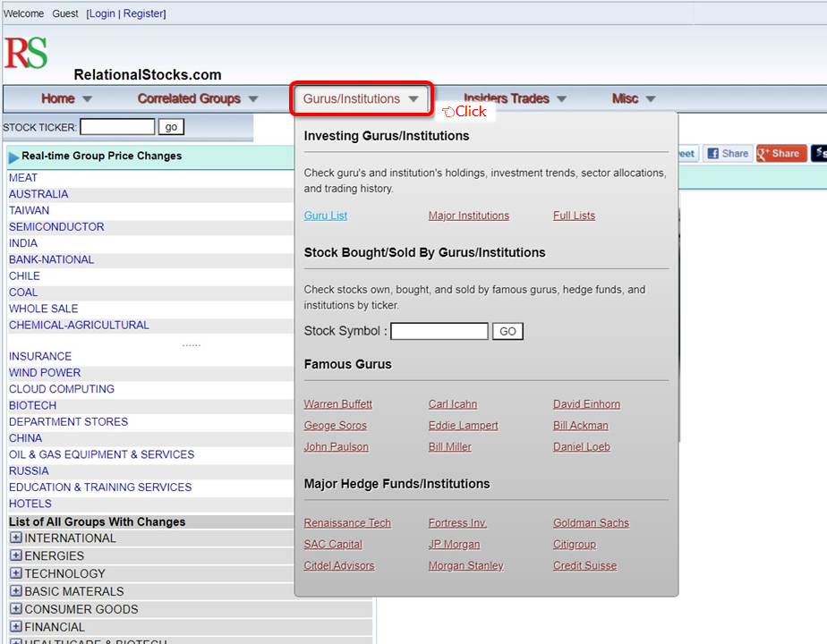Viewport: 827px width, 644px height.
Task: Click the GO button beside Stock Symbol
Action: coord(507,332)
